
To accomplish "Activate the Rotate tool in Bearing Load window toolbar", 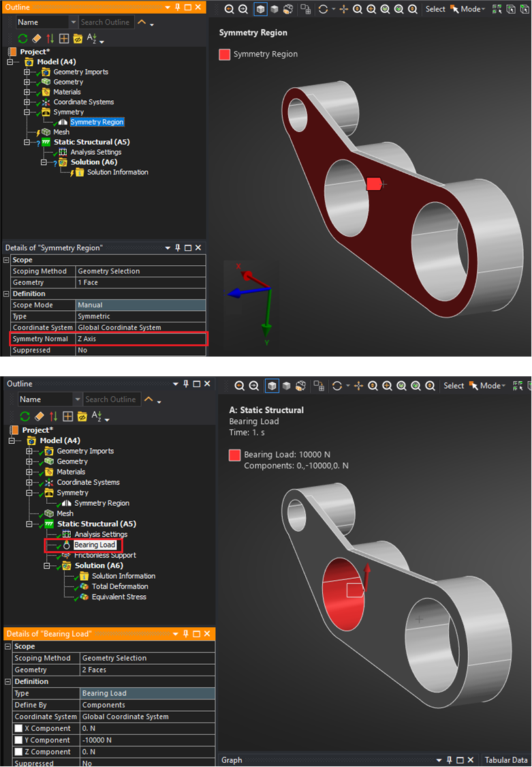I will (x=337, y=386).
